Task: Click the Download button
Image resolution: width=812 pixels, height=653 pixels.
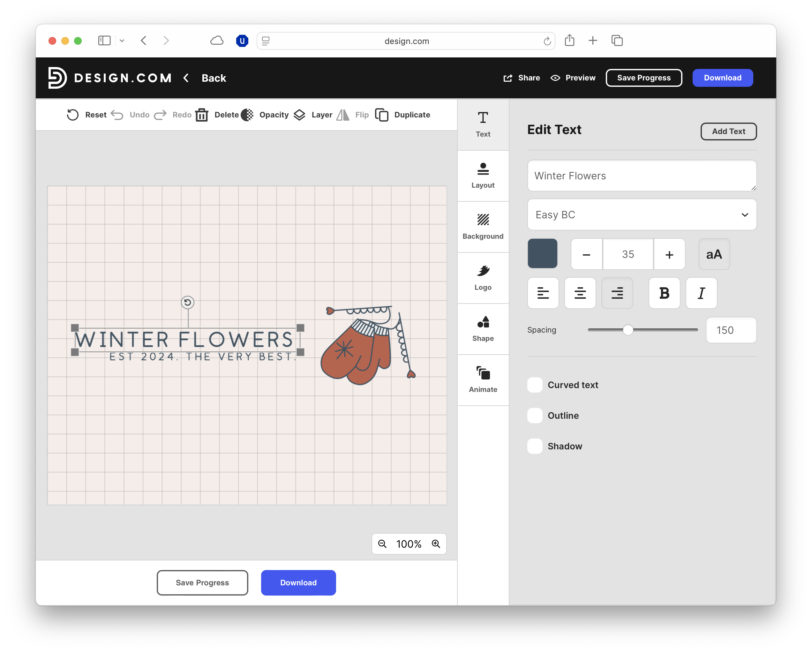Action: tap(722, 78)
